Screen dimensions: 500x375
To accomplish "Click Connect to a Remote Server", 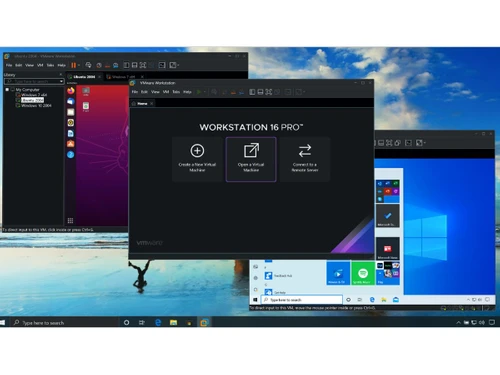I will point(305,159).
